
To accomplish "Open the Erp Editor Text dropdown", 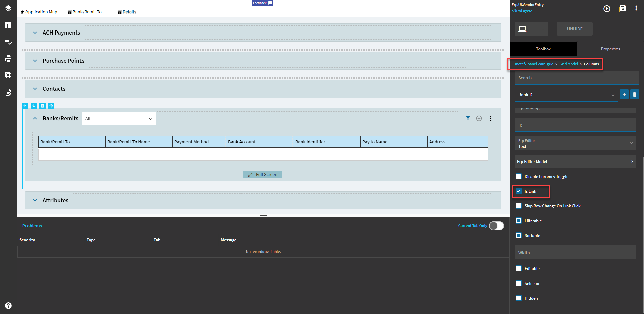I will pos(575,143).
